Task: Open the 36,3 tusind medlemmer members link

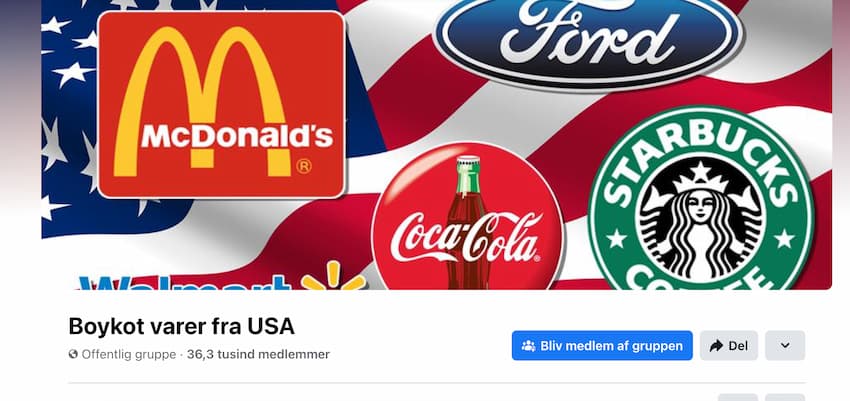Action: [258, 354]
